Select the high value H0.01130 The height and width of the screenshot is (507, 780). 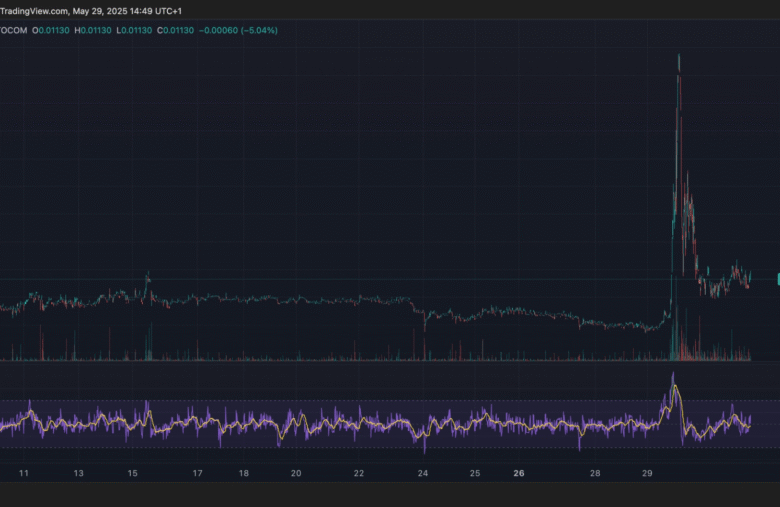tap(93, 30)
